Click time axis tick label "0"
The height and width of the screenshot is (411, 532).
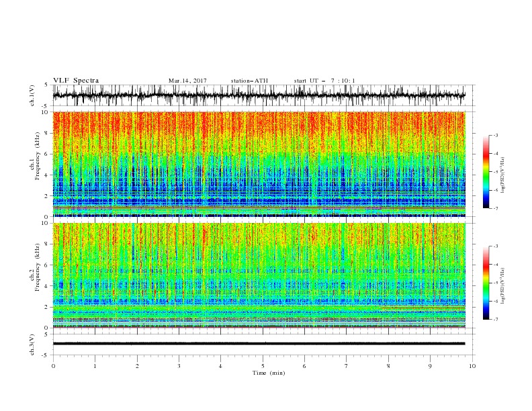coord(53,366)
